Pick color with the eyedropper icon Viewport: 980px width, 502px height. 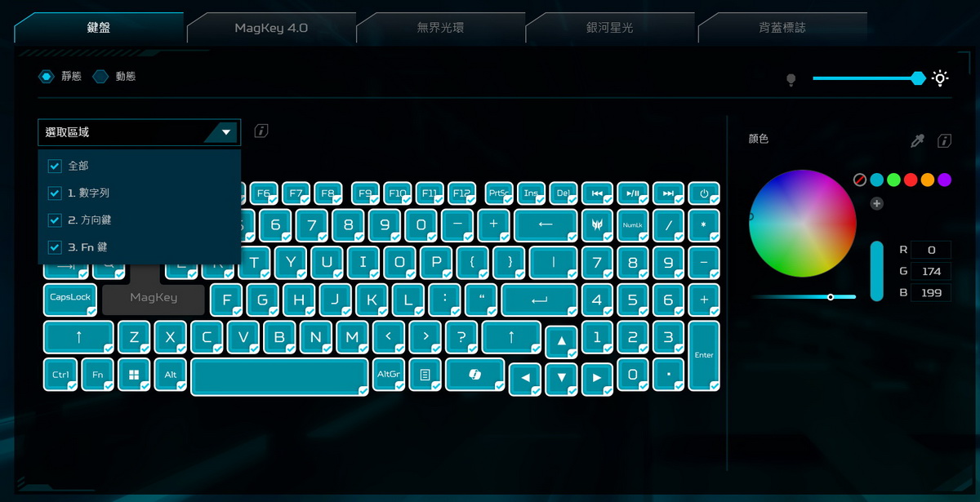917,141
